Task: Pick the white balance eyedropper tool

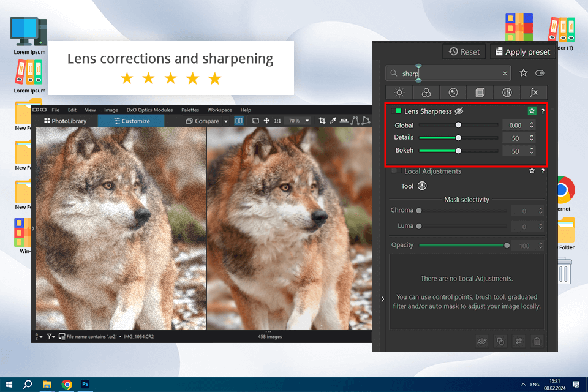Action: [x=333, y=121]
